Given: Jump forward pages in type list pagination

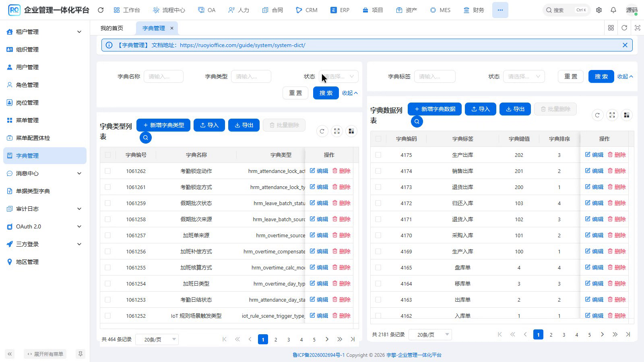Looking at the screenshot, I should coord(340,339).
